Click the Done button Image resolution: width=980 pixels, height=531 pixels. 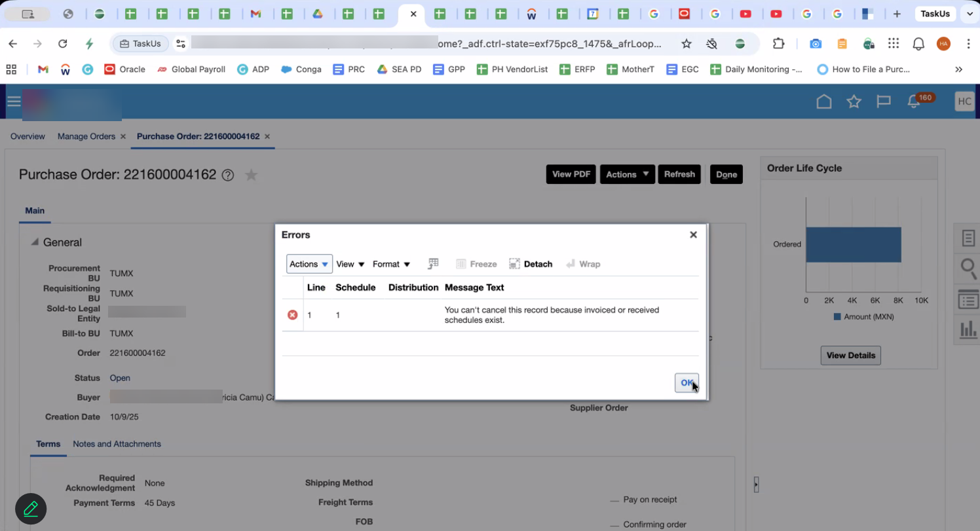[x=726, y=174]
